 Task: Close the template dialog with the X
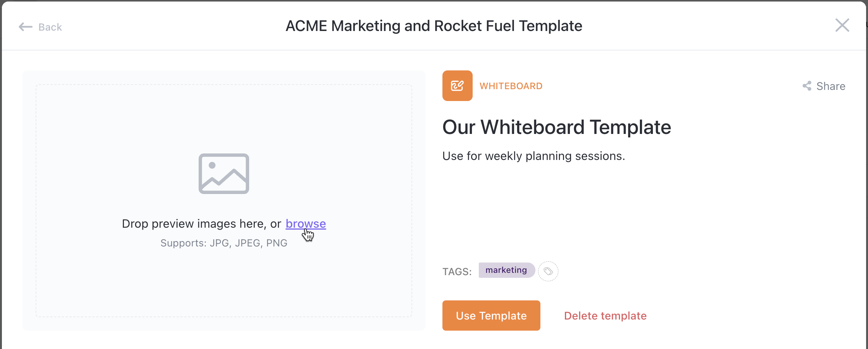click(842, 25)
